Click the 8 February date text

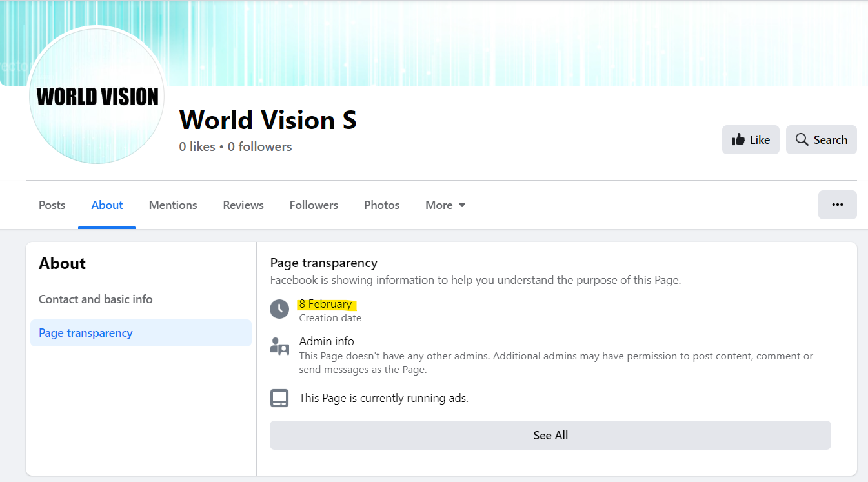click(326, 304)
